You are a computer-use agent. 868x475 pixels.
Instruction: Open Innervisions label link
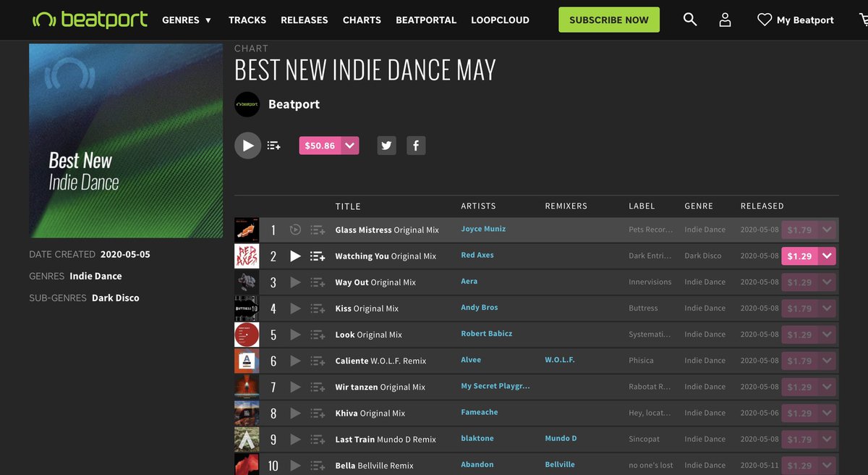coord(650,282)
